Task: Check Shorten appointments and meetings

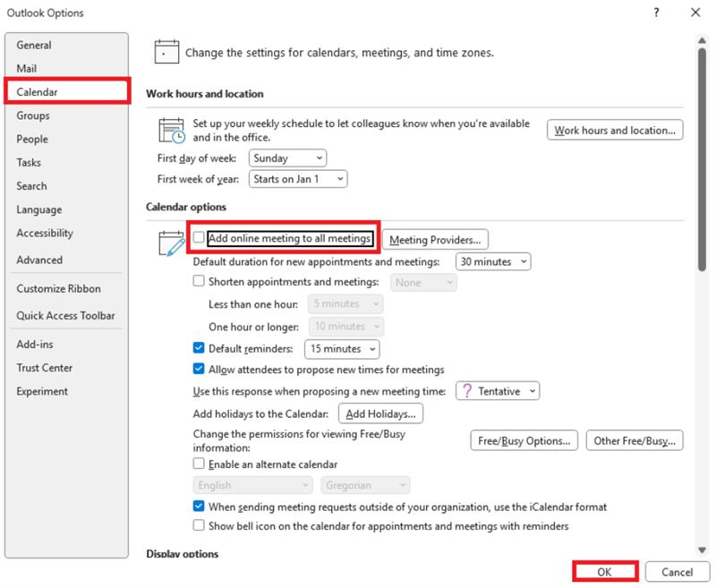Action: tap(199, 281)
